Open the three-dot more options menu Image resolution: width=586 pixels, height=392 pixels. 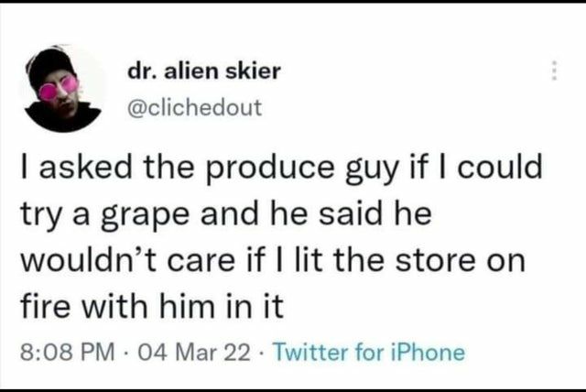pyautogui.click(x=552, y=73)
